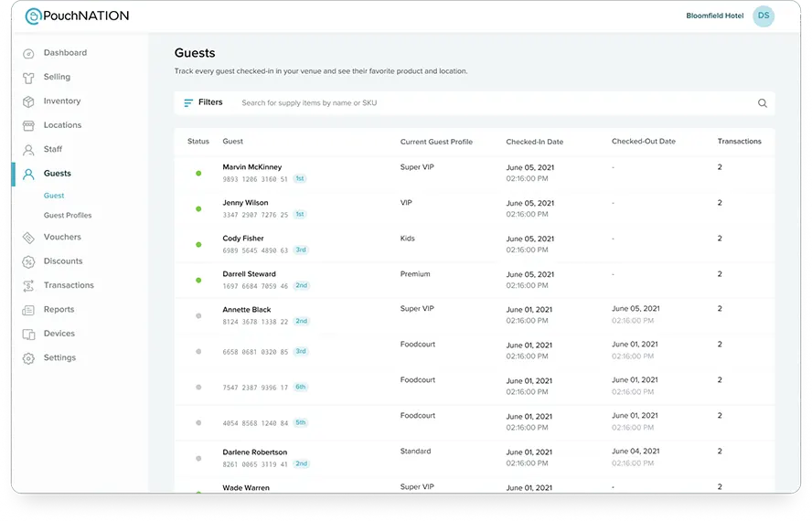Click the Settings gear icon
This screenshot has width=812, height=521.
pos(28,358)
